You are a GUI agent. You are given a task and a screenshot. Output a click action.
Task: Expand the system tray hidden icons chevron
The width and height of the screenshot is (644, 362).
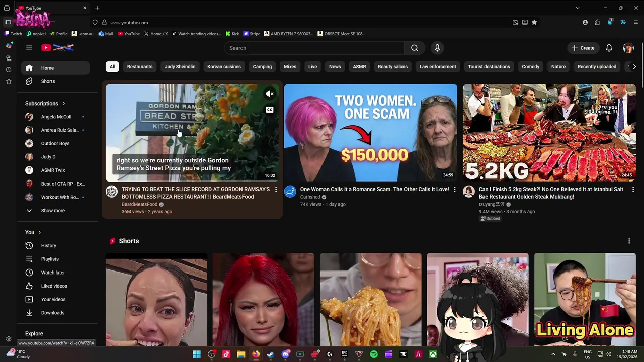click(553, 354)
